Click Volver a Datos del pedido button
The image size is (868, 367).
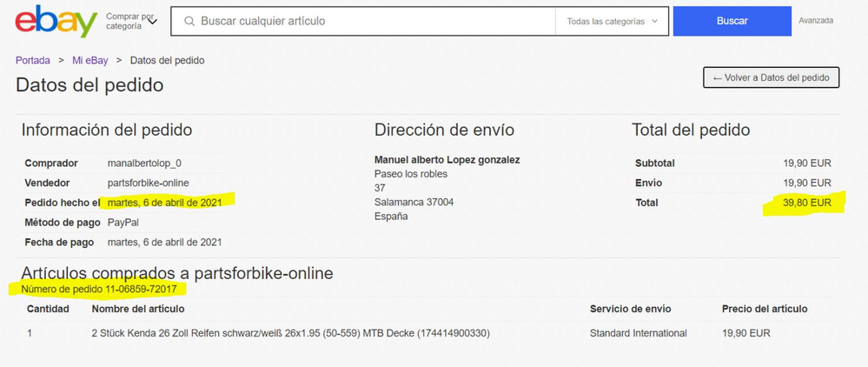[x=772, y=77]
